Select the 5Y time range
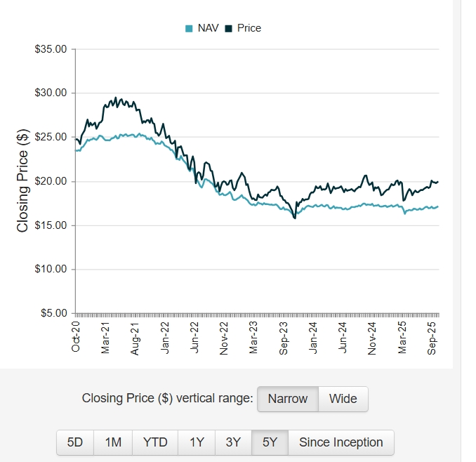The width and height of the screenshot is (476, 462). point(270,442)
